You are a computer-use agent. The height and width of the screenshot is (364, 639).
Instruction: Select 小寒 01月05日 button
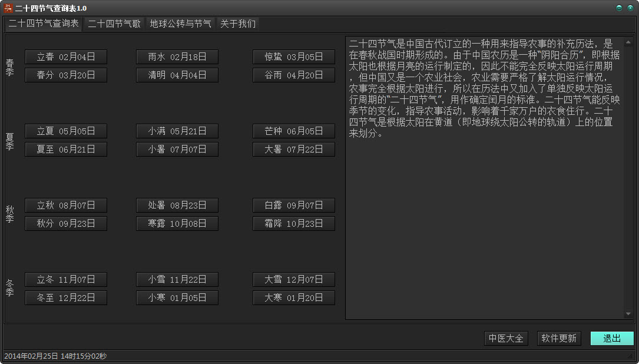pos(177,297)
